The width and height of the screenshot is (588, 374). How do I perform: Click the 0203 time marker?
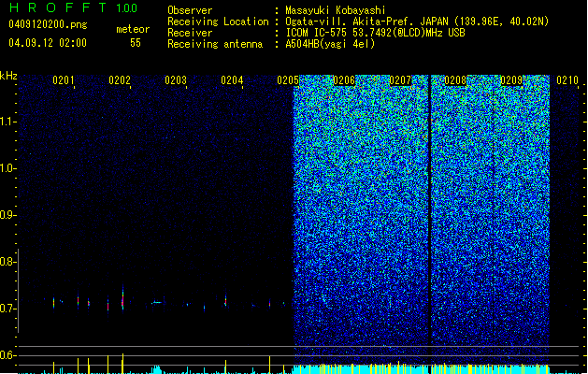click(x=176, y=80)
